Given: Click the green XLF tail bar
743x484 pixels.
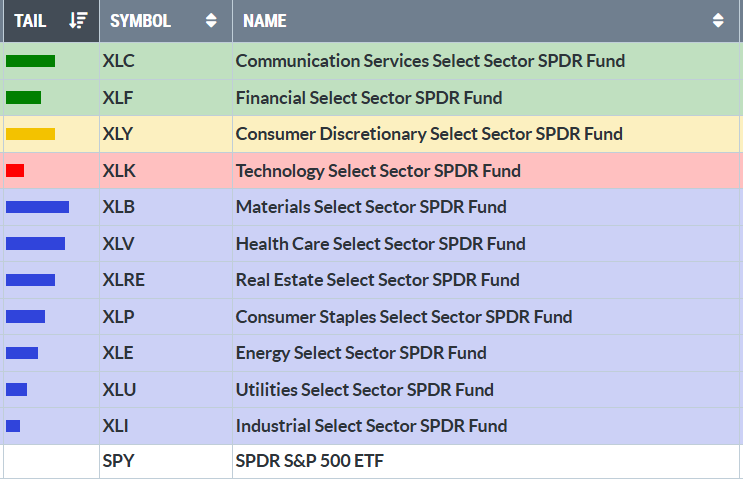Looking at the screenshot, I should tap(23, 98).
